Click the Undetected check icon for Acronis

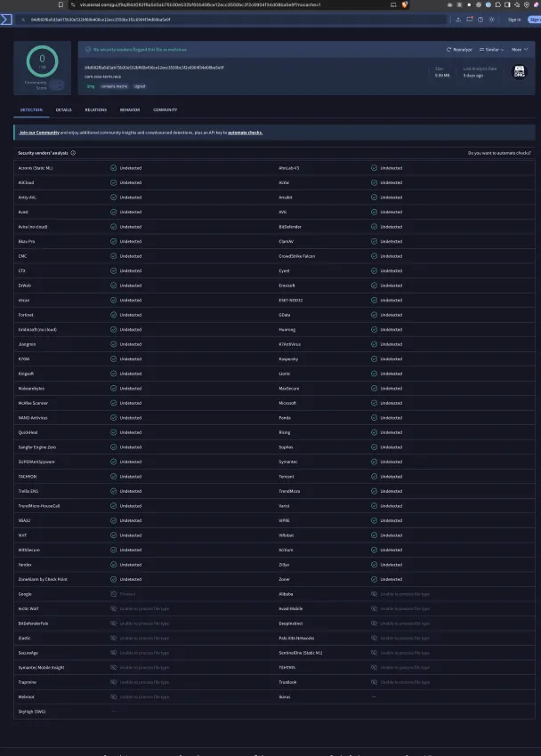coord(113,168)
